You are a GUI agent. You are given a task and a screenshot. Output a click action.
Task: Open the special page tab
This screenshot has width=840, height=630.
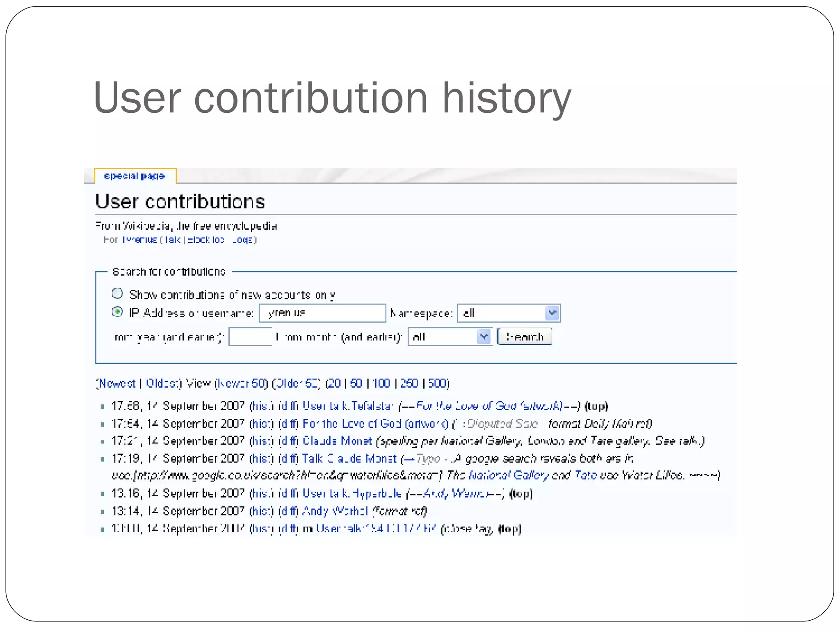coord(135,176)
